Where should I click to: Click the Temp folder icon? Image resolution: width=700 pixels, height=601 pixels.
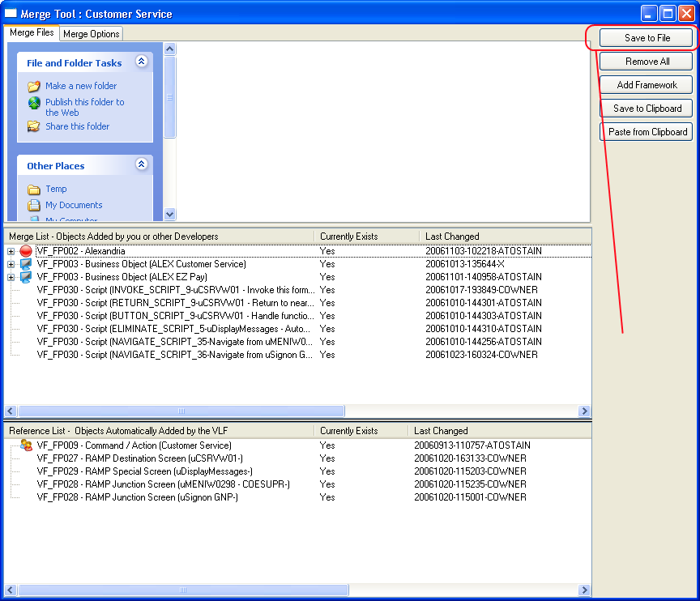tap(34, 190)
